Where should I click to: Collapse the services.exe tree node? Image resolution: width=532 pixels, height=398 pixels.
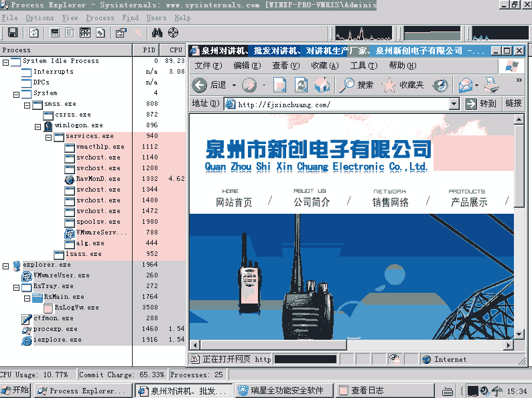pyautogui.click(x=48, y=137)
